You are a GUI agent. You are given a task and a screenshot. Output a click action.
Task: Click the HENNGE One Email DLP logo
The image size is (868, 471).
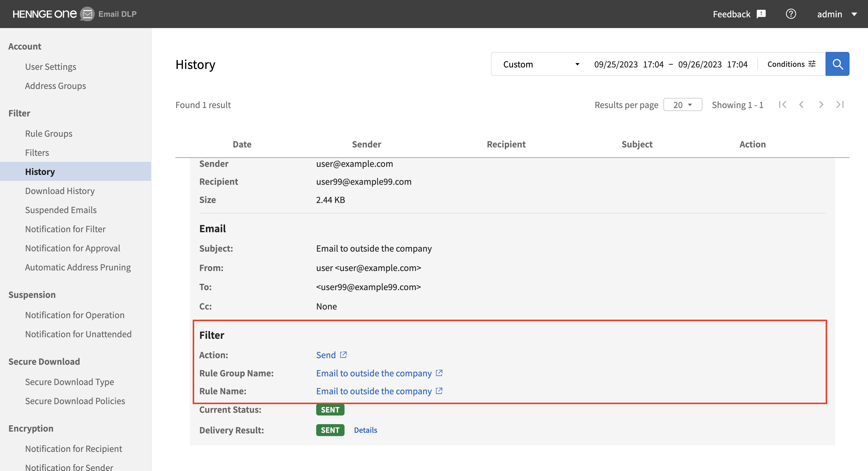pyautogui.click(x=75, y=14)
